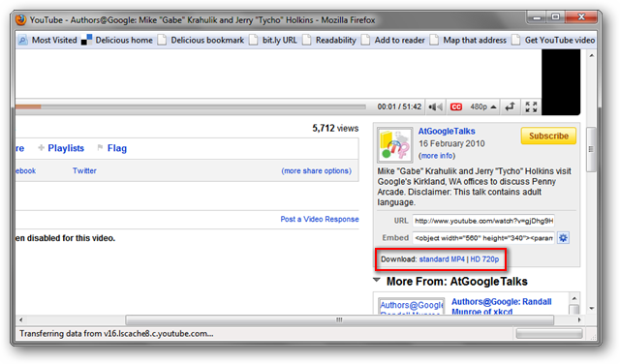The height and width of the screenshot is (364, 620).
Task: Open the 480p video quality menu
Action: click(x=482, y=106)
